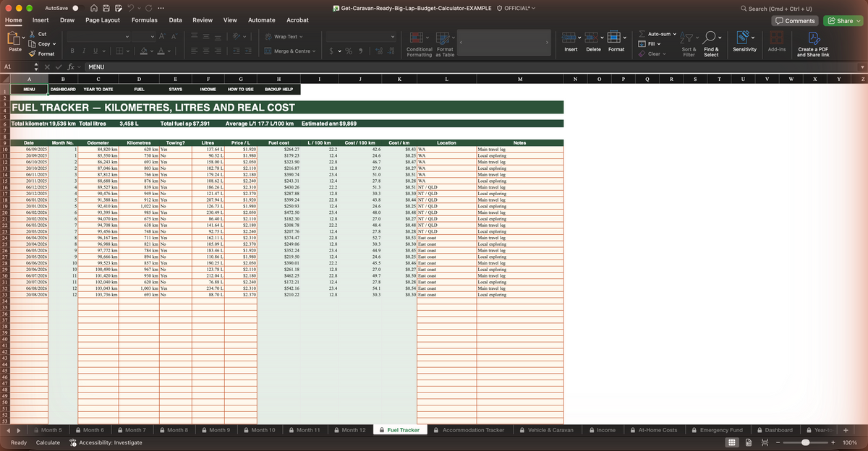Viewport: 868px width, 451px height.
Task: Switch to the Formulas ribbon tab
Action: (145, 20)
